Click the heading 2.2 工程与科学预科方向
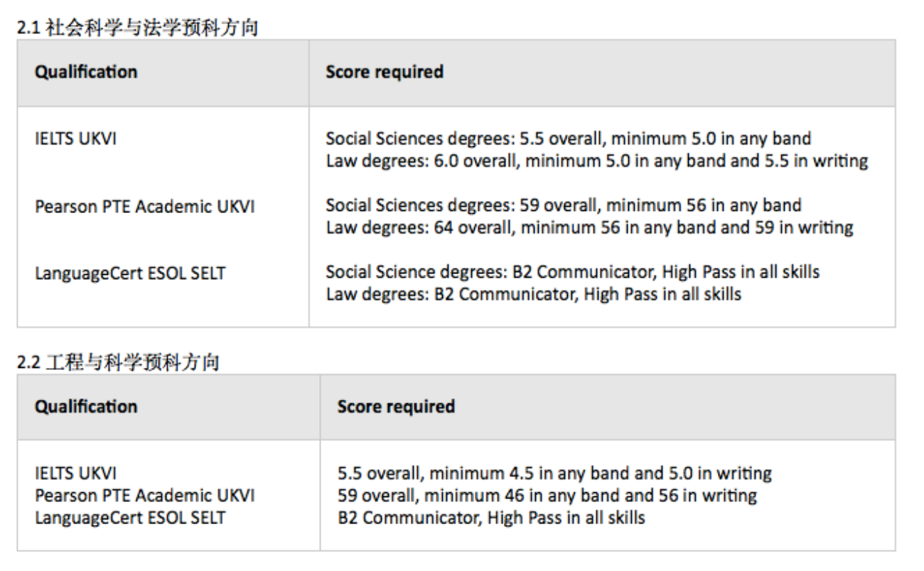 [117, 363]
